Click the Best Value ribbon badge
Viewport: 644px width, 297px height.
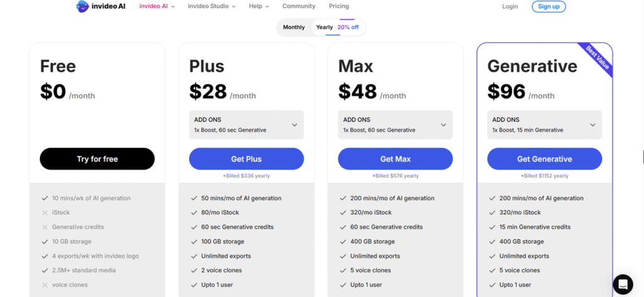coord(597,59)
